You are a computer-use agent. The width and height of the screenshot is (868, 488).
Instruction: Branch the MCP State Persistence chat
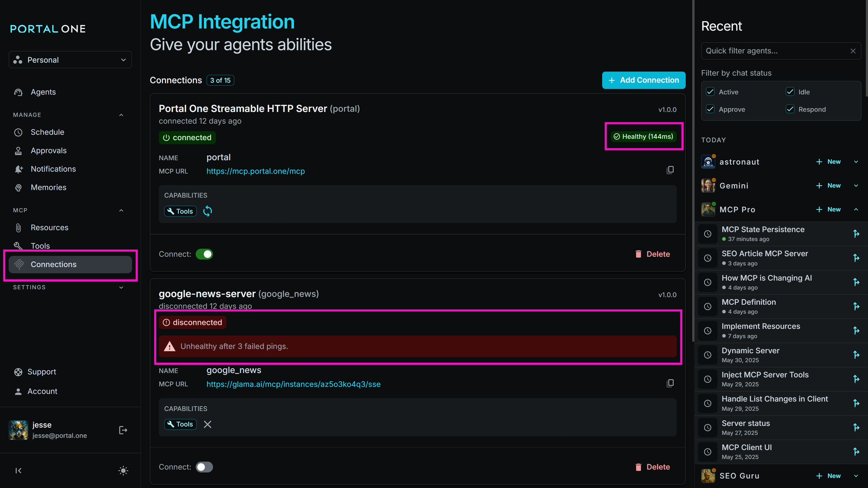tap(856, 234)
